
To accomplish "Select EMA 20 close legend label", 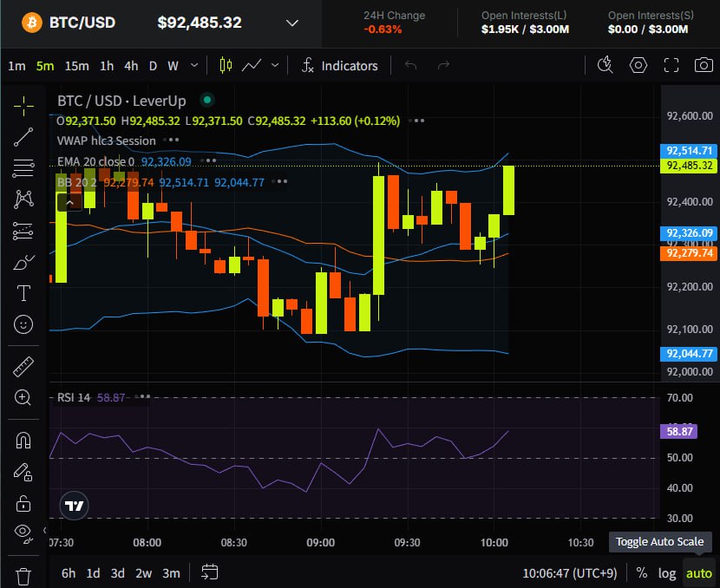I will coord(95,161).
